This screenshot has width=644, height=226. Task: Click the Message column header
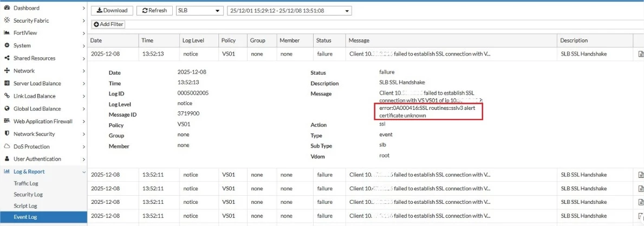tap(451, 41)
